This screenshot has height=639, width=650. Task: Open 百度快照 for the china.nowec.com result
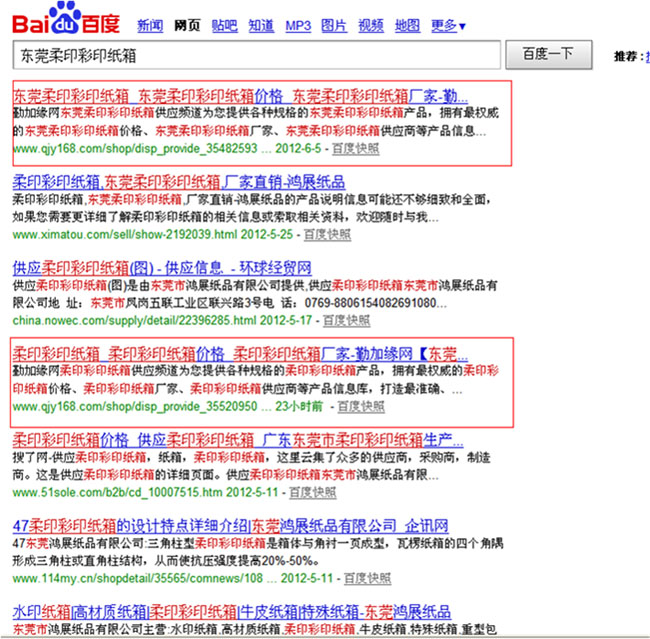(x=347, y=321)
